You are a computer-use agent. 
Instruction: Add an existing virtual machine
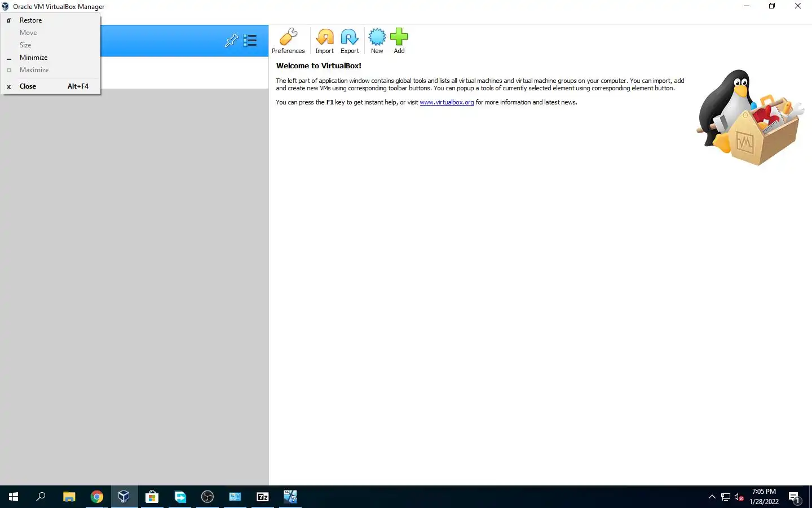[x=399, y=41]
